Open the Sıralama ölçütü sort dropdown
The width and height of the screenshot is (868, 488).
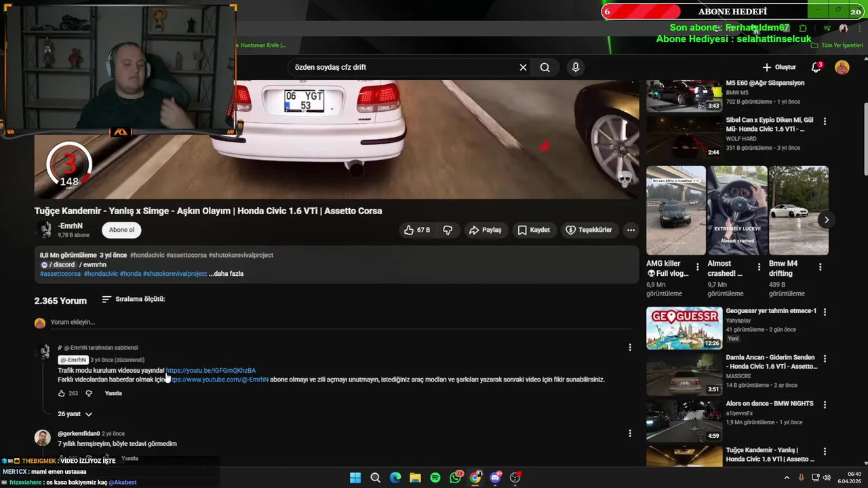click(x=134, y=299)
